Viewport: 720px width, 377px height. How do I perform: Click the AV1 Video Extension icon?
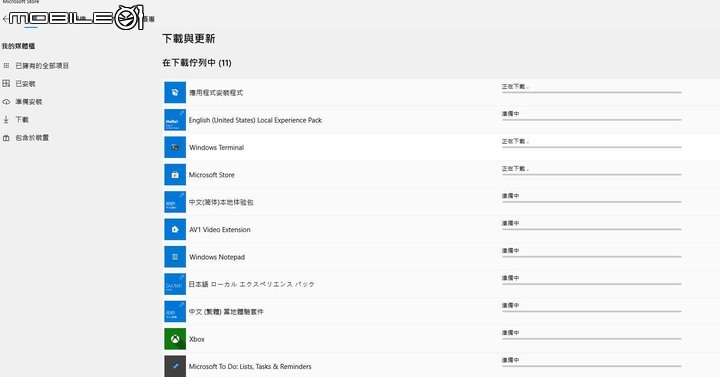click(175, 230)
